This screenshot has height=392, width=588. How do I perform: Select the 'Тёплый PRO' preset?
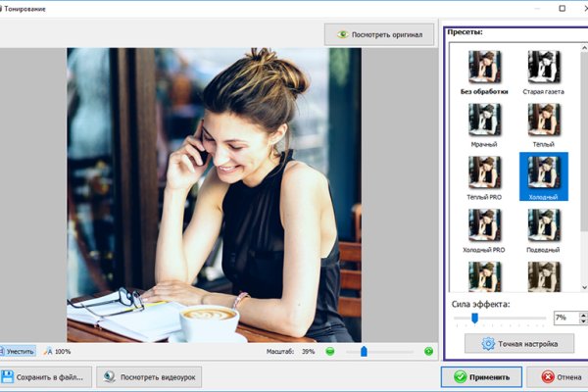[x=484, y=172]
